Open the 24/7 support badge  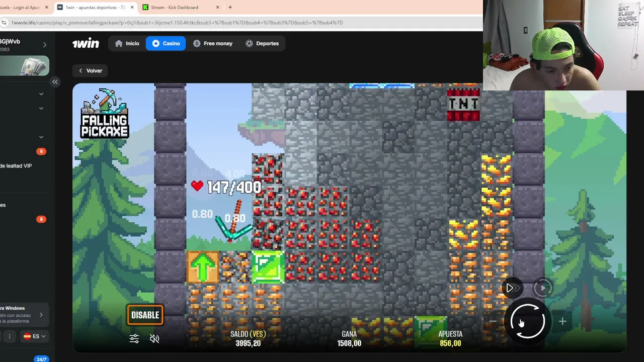pos(41,359)
